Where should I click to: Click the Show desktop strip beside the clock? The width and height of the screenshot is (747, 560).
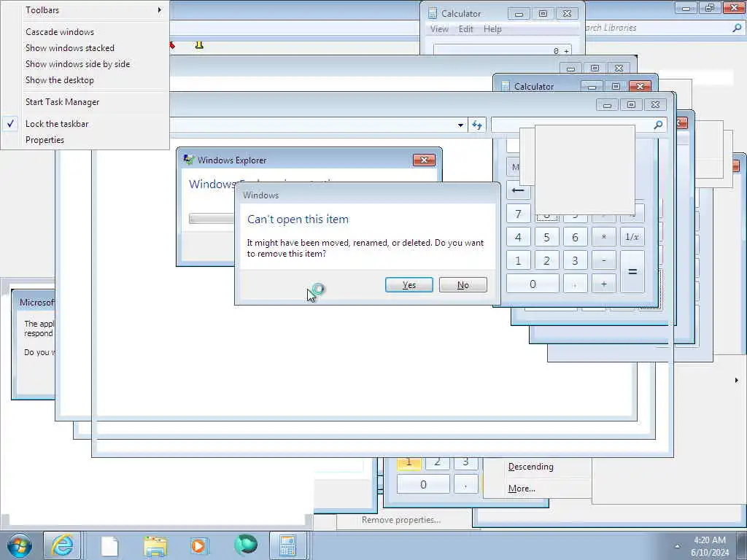[742, 546]
